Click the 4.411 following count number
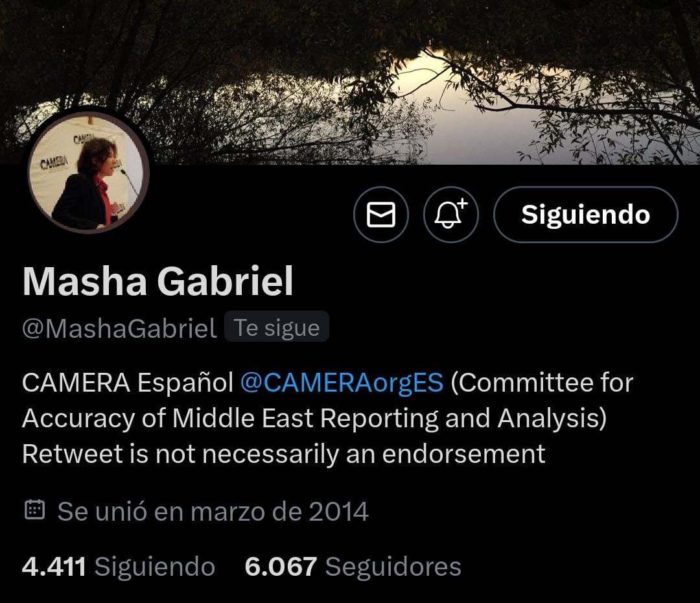The image size is (700, 603). pos(54,567)
